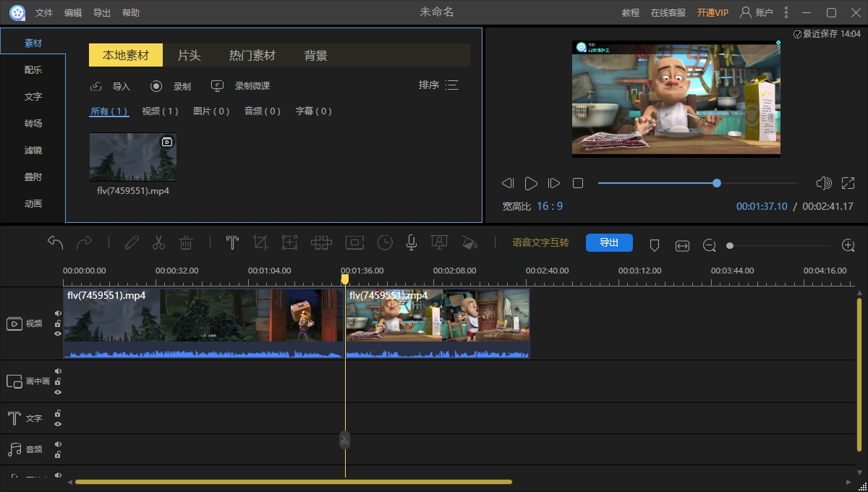Screen dimensions: 868x492
Task: Filter materials by 视频(1)
Action: pos(160,111)
